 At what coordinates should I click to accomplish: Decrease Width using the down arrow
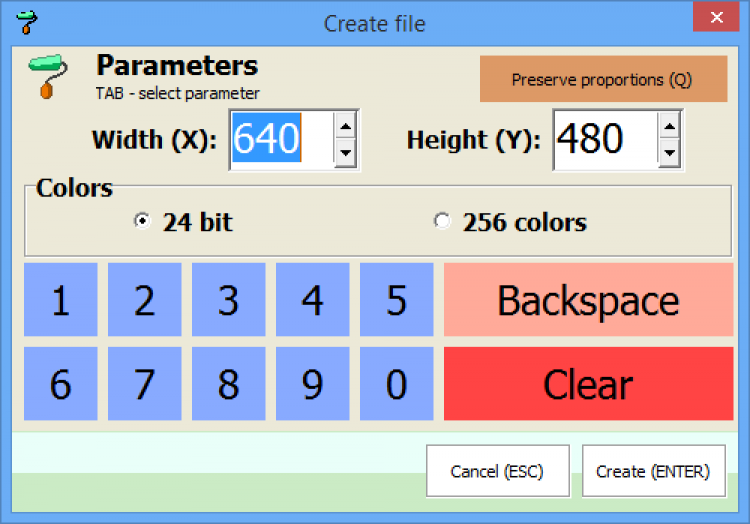pyautogui.click(x=345, y=153)
